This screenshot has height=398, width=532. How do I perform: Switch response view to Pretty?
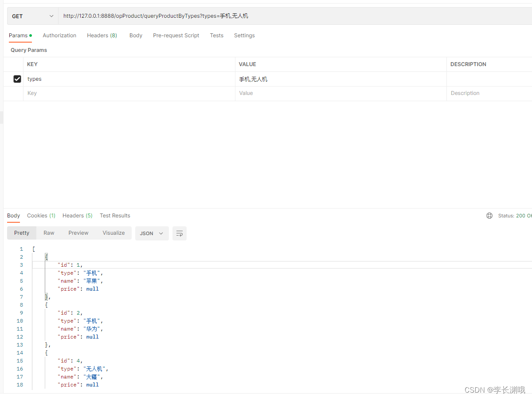pos(22,233)
